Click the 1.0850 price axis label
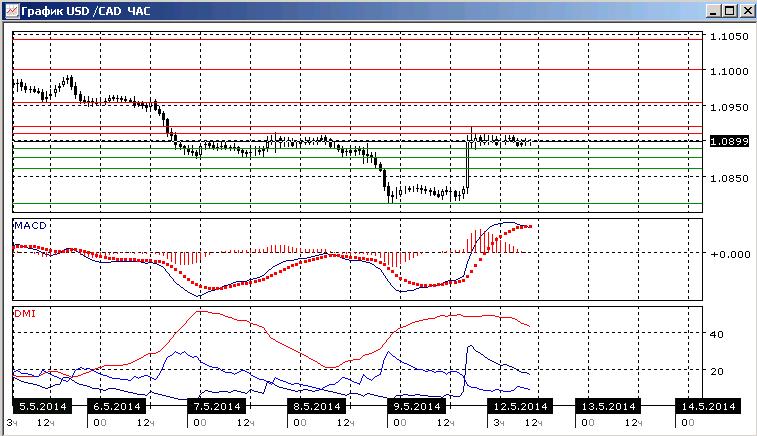Viewport: 757px width, 436px height. pos(729,178)
